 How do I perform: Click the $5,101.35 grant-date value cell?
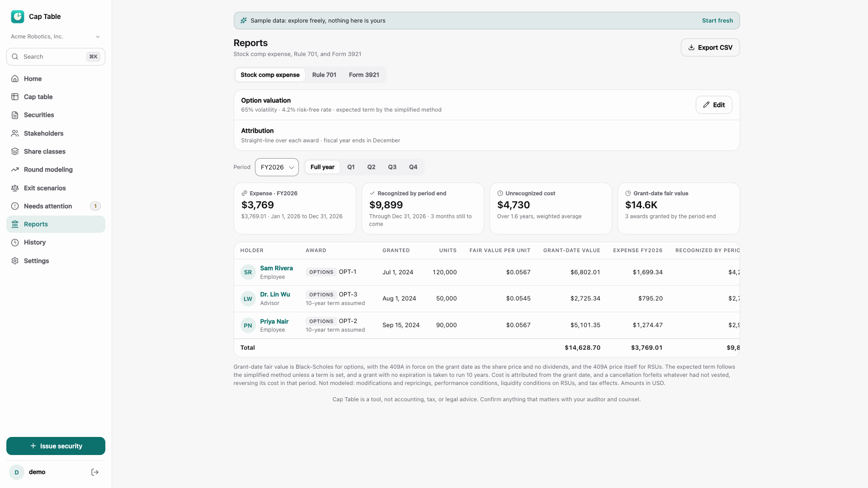tap(585, 325)
